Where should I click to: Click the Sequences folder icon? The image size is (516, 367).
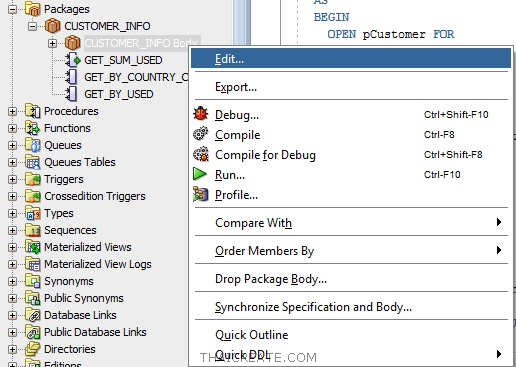click(33, 230)
